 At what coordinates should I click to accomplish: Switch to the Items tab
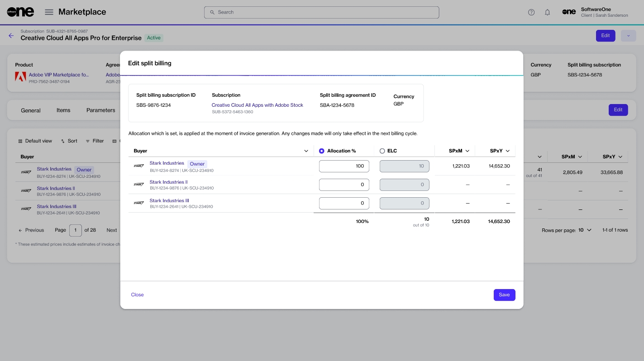(x=63, y=110)
